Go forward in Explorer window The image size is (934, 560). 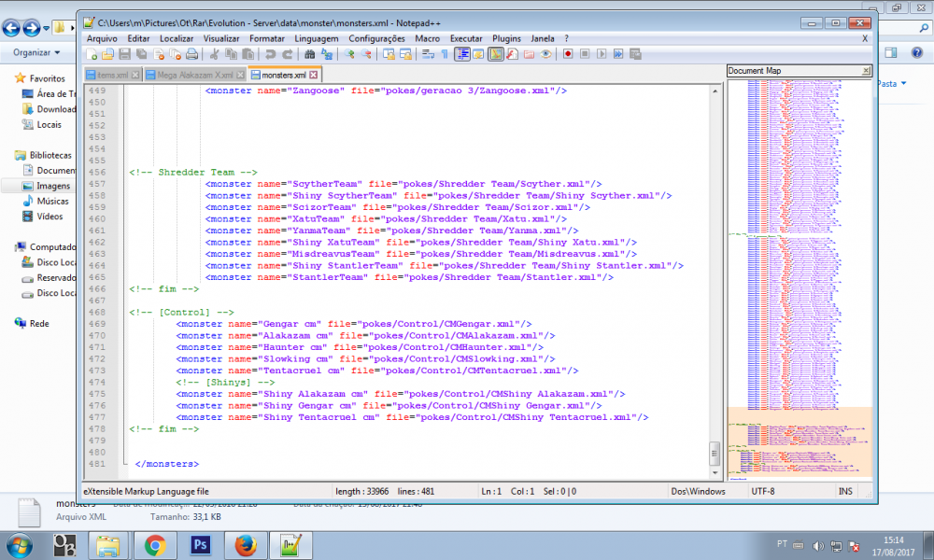coord(32,27)
